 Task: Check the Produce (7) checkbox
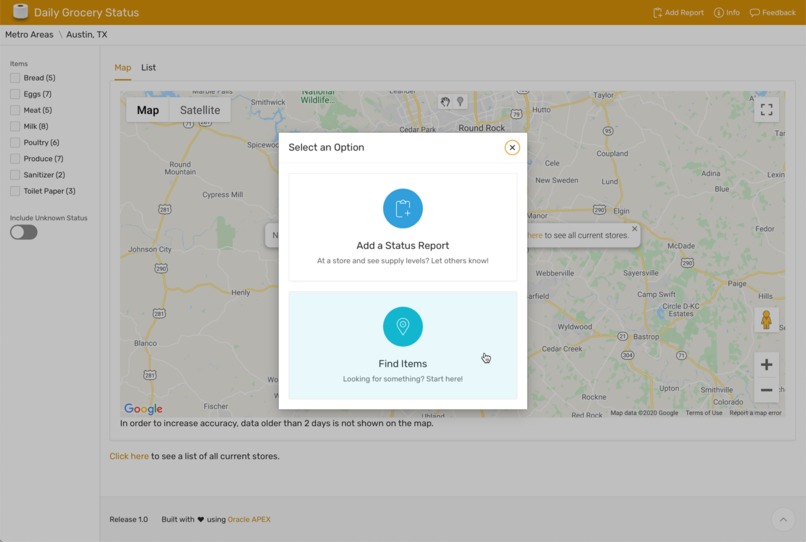click(15, 158)
